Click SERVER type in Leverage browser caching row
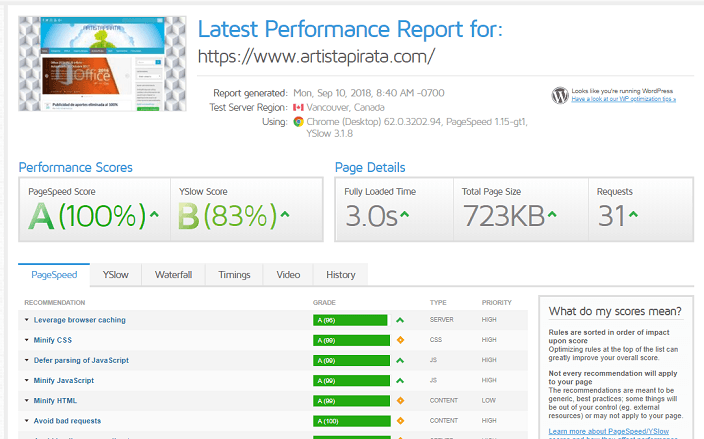 pos(441,320)
